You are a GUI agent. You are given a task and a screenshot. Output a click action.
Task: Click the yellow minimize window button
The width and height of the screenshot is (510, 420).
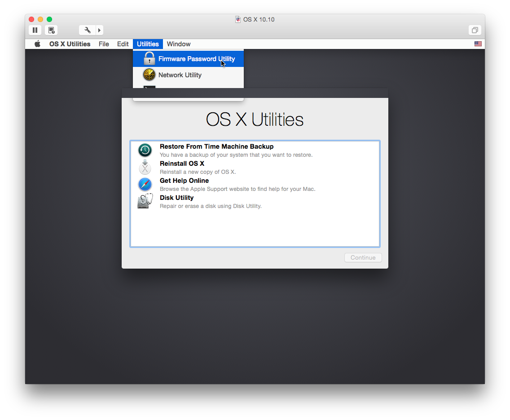coord(40,19)
